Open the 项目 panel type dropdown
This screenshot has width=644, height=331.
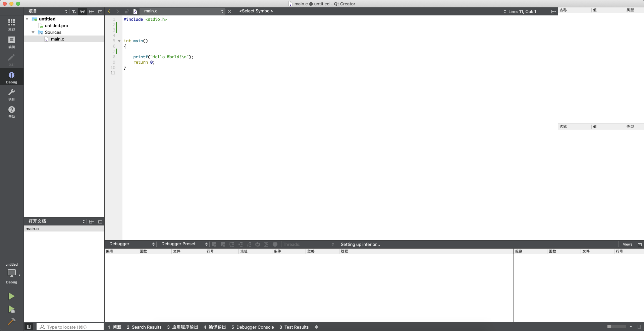pyautogui.click(x=48, y=11)
